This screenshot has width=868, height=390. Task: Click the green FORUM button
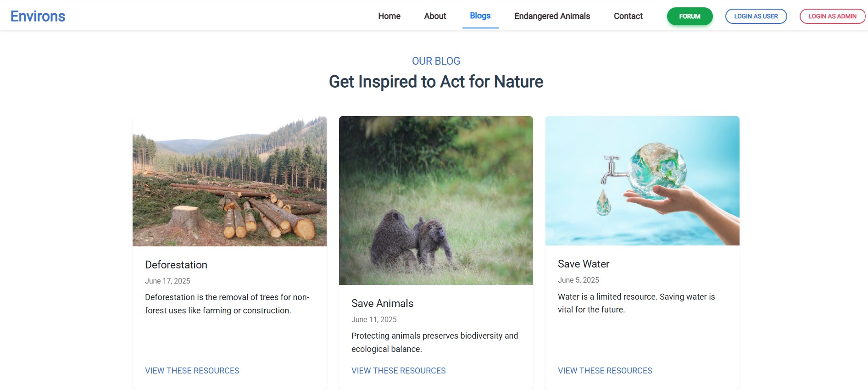(690, 16)
